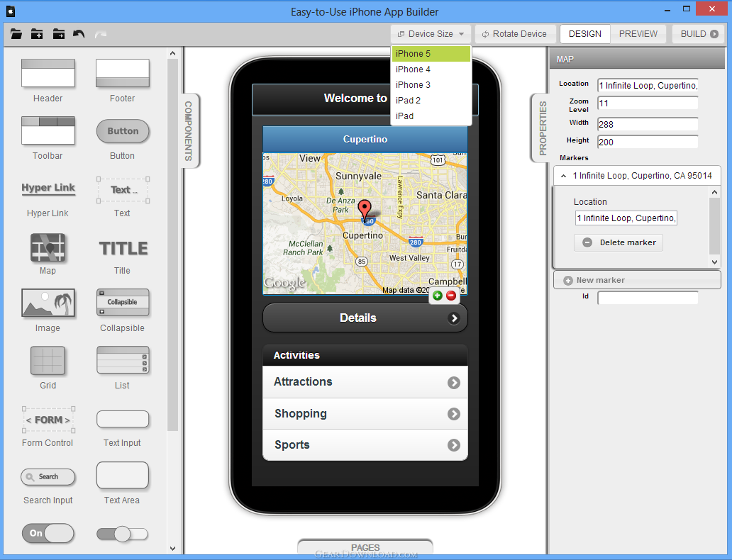Switch to the PREVIEW tab
This screenshot has width=732, height=560.
pyautogui.click(x=638, y=34)
